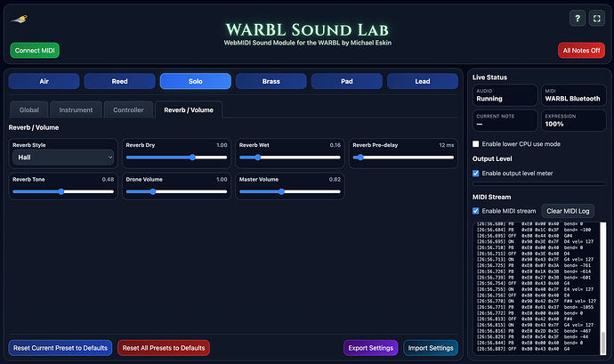
Task: Open the Reverb Style dropdown
Action: pyautogui.click(x=63, y=158)
